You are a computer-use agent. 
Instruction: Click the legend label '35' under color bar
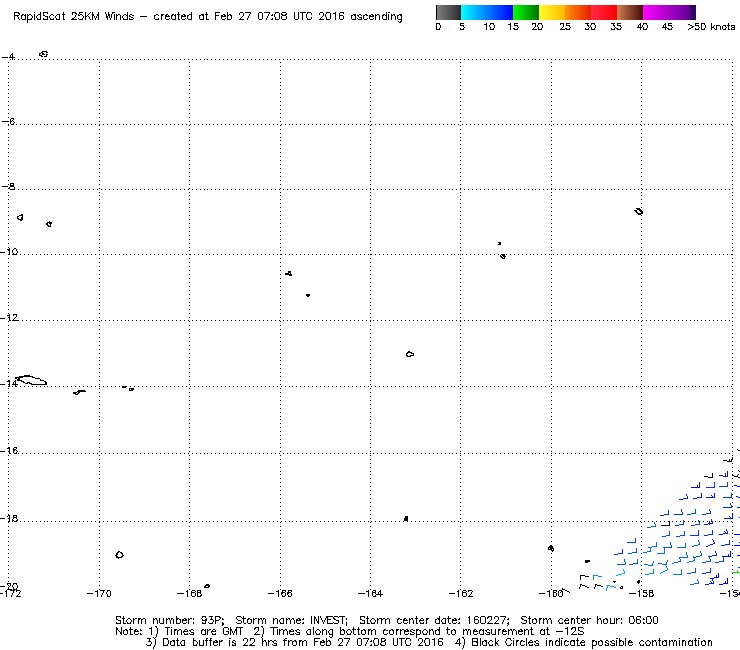616,27
